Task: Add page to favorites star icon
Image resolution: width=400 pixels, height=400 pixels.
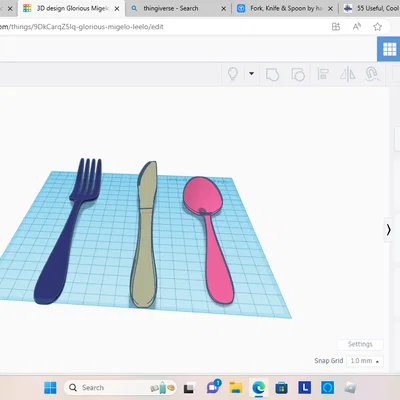Action: click(x=377, y=27)
